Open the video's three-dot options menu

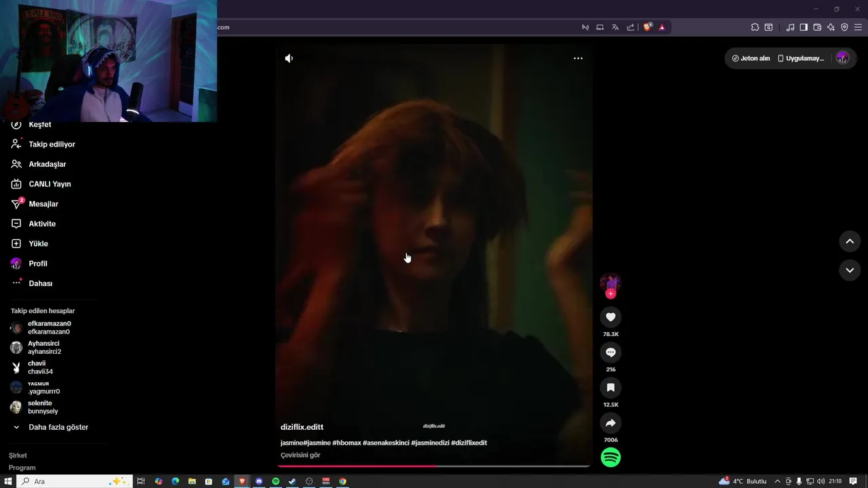[x=578, y=58]
